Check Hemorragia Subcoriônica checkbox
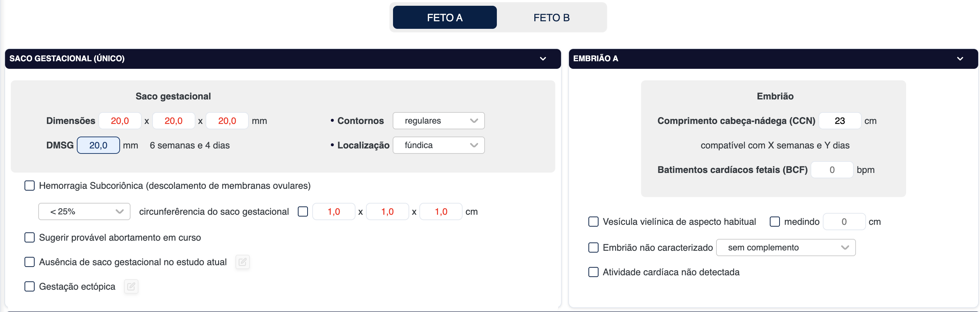 (29, 186)
